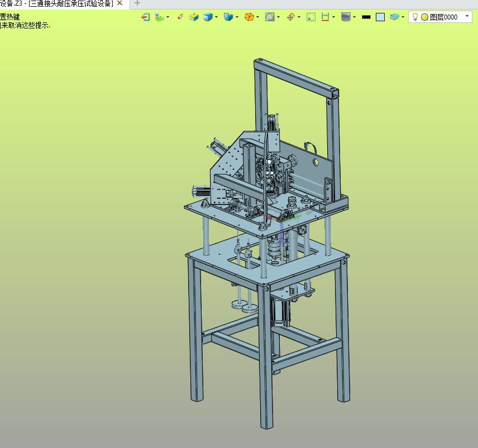Screen dimensions: 478x448
Task: Click the black line color swatch
Action: click(x=366, y=17)
